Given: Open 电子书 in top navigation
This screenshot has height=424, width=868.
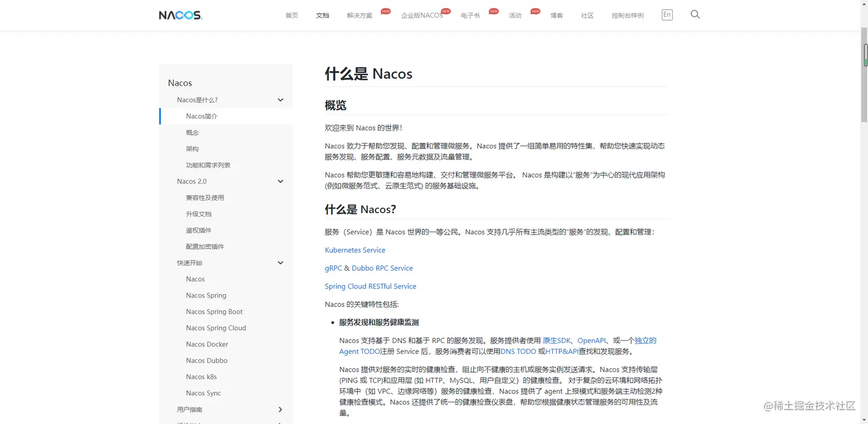Looking at the screenshot, I should [470, 16].
